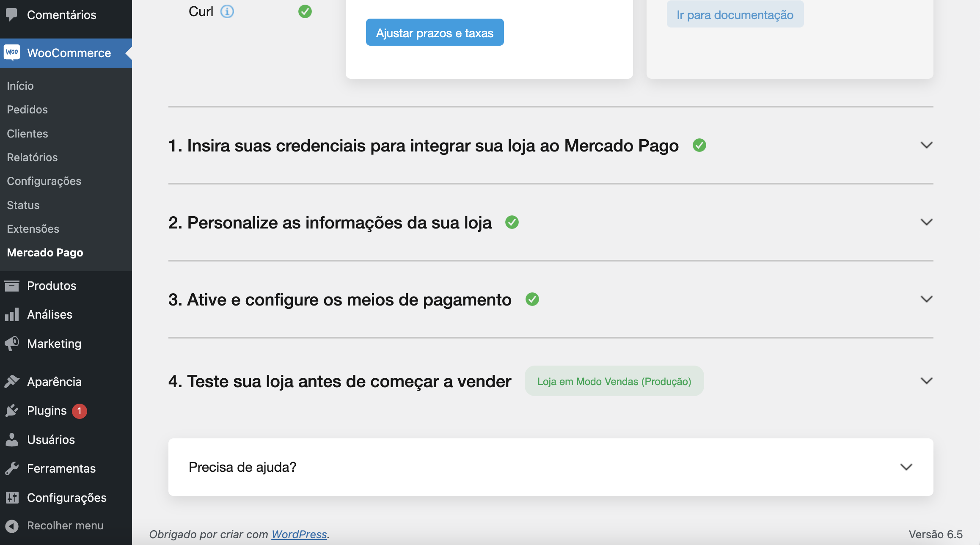980x545 pixels.
Task: Go to WooCommerce Início submenu
Action: (x=20, y=85)
